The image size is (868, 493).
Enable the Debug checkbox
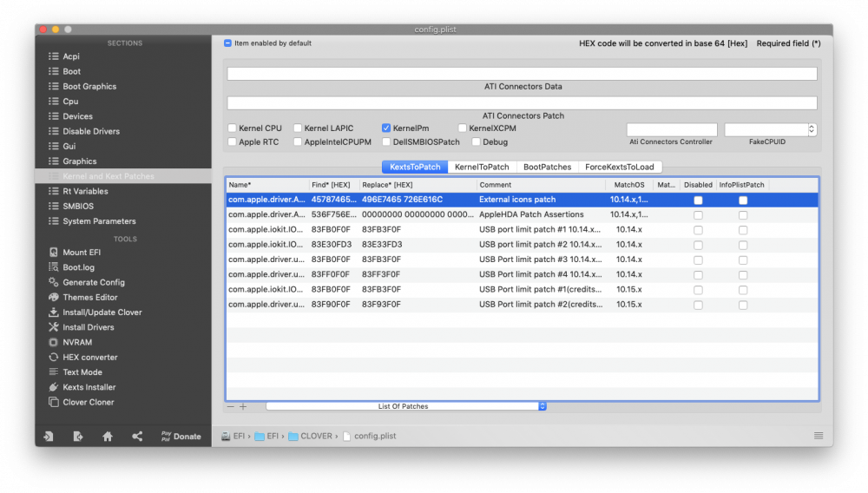[476, 141]
